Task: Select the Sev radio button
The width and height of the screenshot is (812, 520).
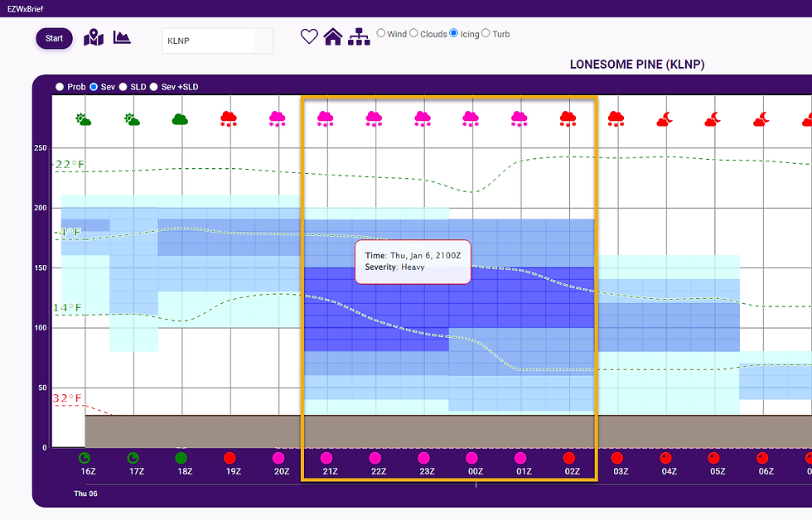Action: click(94, 87)
